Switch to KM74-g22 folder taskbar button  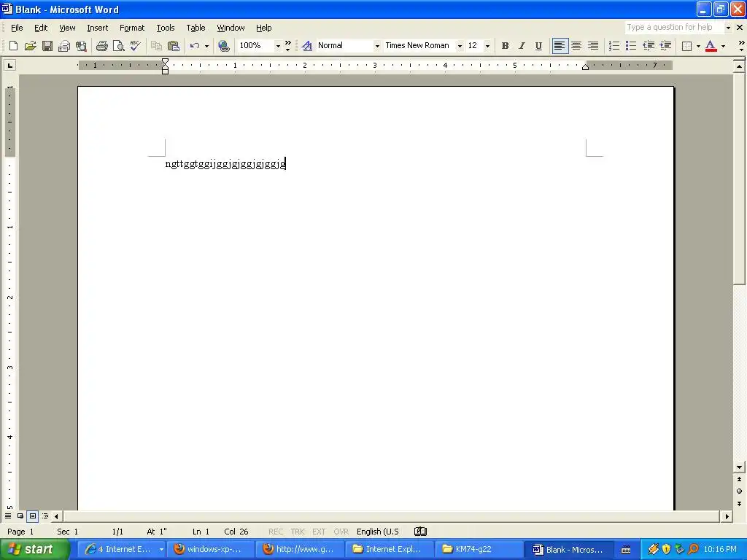(480, 549)
